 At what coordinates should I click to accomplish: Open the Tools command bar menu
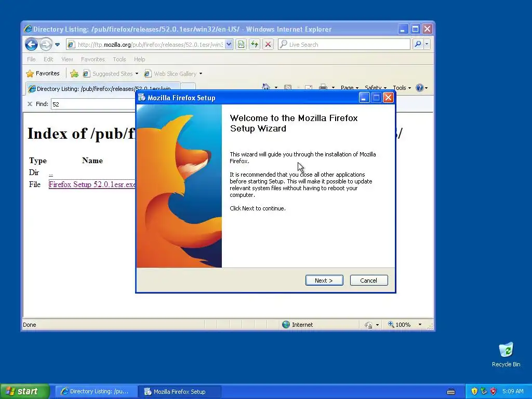(402, 87)
